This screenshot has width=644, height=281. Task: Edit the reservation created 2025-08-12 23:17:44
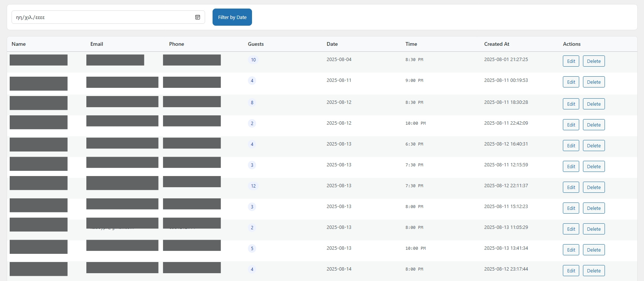click(x=571, y=271)
